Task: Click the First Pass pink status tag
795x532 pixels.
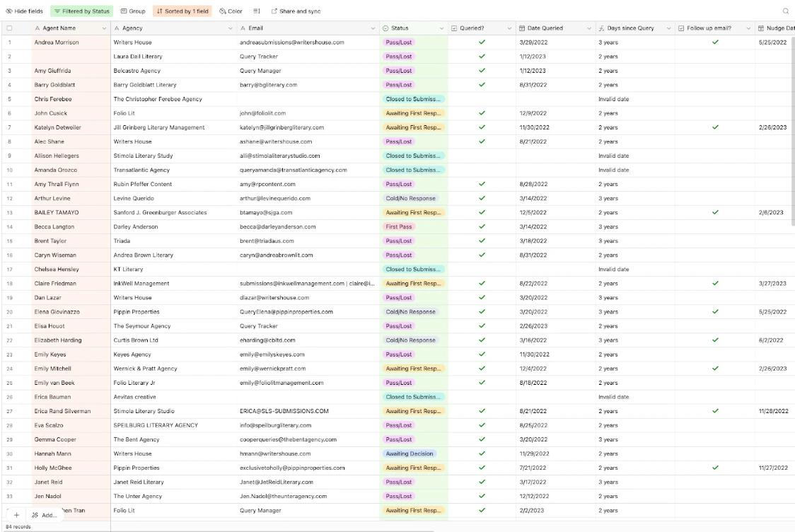Action: (399, 226)
